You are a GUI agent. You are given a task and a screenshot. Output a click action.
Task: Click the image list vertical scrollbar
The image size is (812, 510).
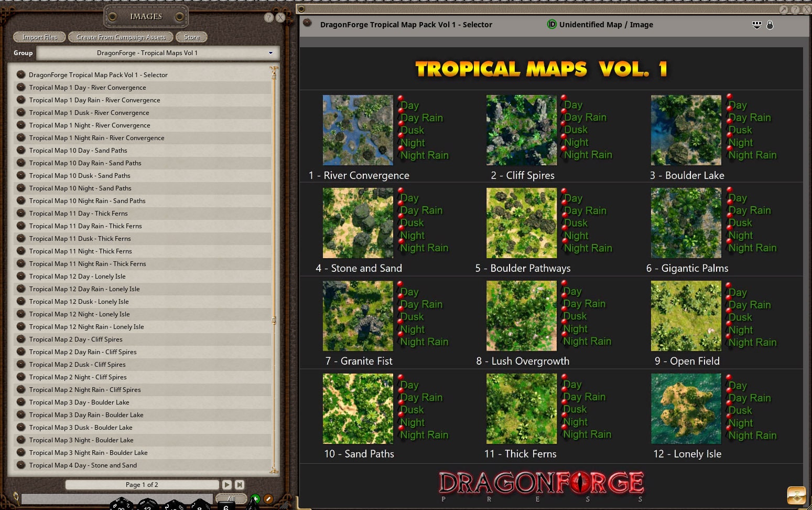coord(274,269)
